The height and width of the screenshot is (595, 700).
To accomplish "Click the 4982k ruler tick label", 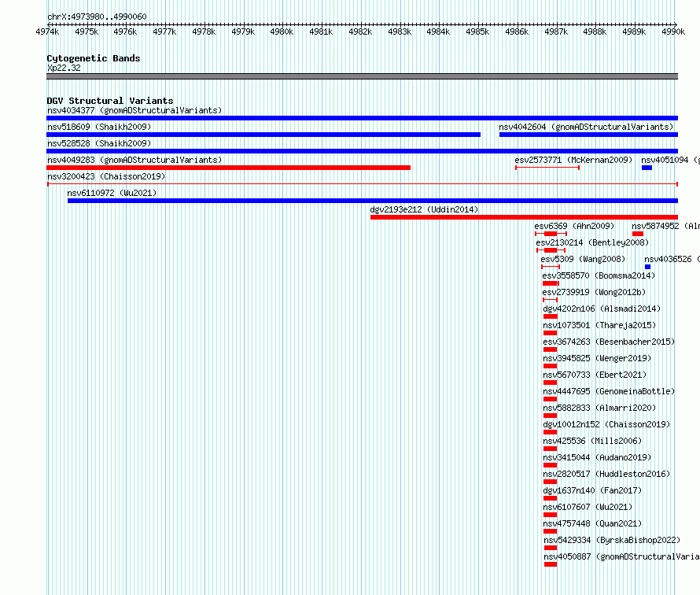I will pyautogui.click(x=360, y=31).
